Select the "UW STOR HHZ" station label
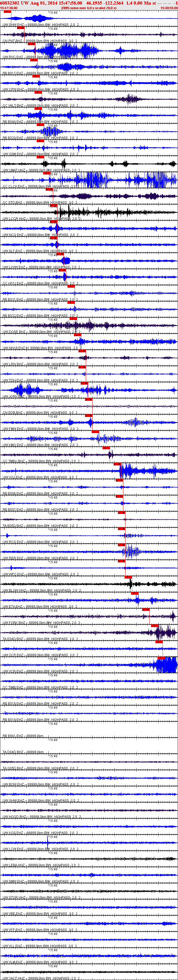Screen dimensions: 178x980 14,898
